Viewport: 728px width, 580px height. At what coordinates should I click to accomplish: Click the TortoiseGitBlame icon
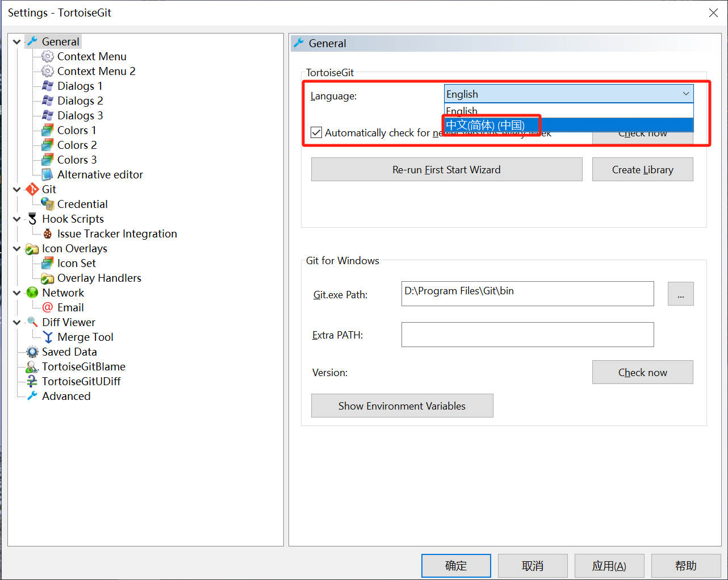32,366
